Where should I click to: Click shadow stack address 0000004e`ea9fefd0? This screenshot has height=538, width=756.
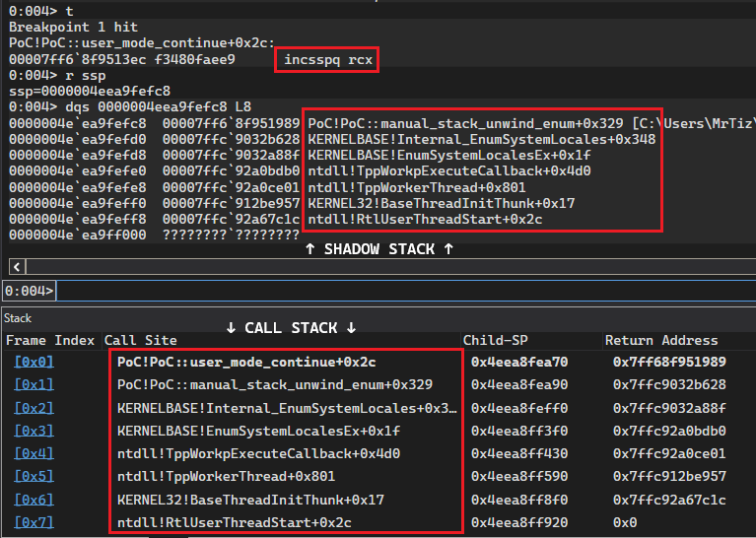click(x=77, y=139)
